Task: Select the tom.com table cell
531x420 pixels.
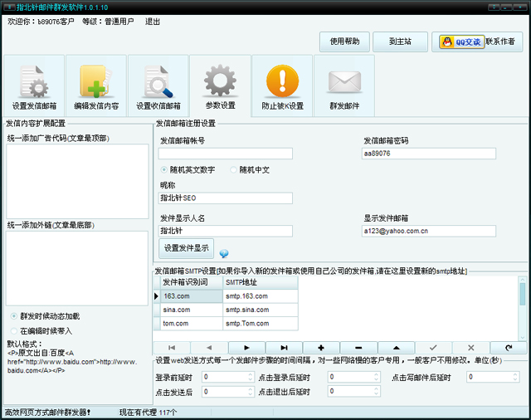Action: pyautogui.click(x=192, y=324)
